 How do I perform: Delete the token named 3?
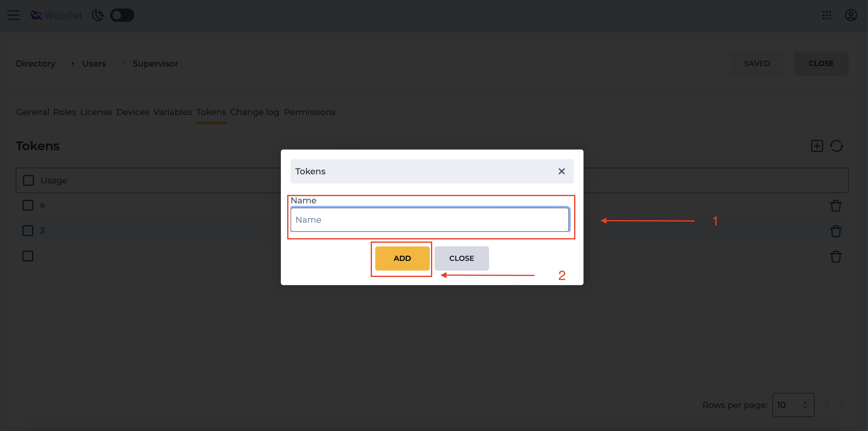pyautogui.click(x=836, y=231)
